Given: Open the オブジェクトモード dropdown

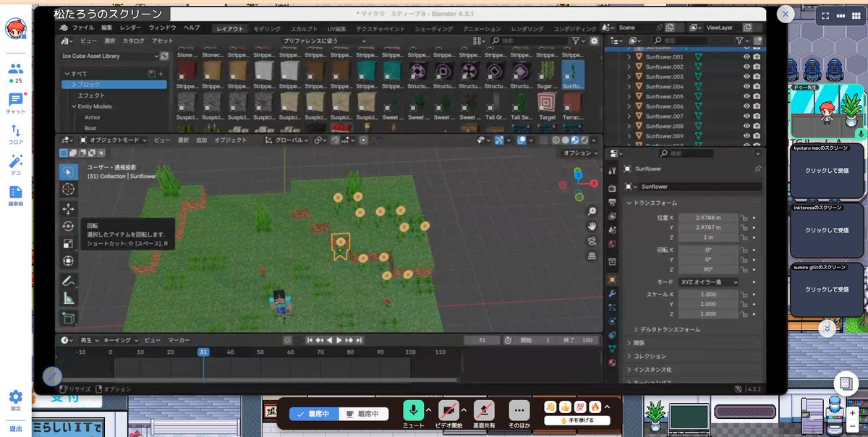Looking at the screenshot, I should click(x=114, y=140).
